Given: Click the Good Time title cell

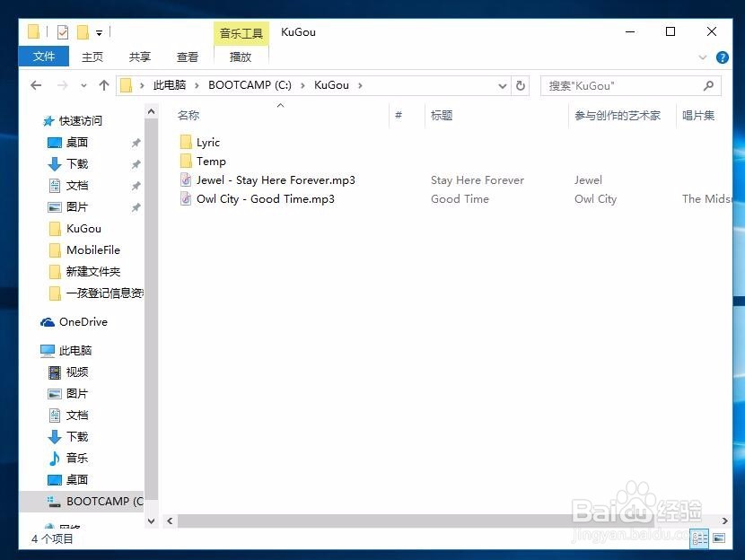Looking at the screenshot, I should pos(460,199).
